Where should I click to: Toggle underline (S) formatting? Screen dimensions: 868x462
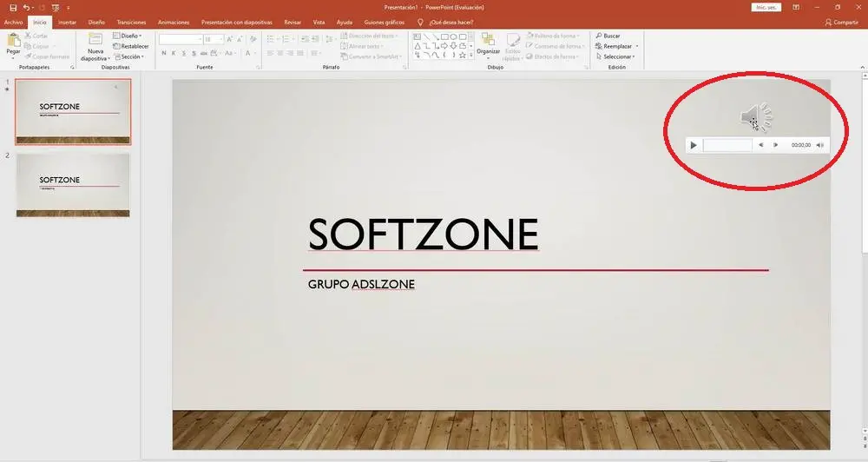[184, 53]
